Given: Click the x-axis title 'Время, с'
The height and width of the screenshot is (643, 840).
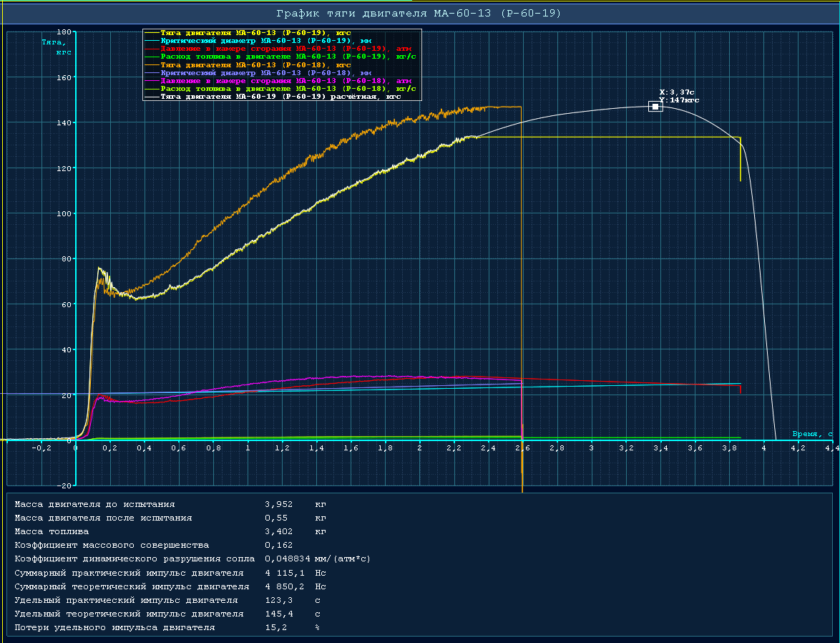Looking at the screenshot, I should click(x=813, y=434).
